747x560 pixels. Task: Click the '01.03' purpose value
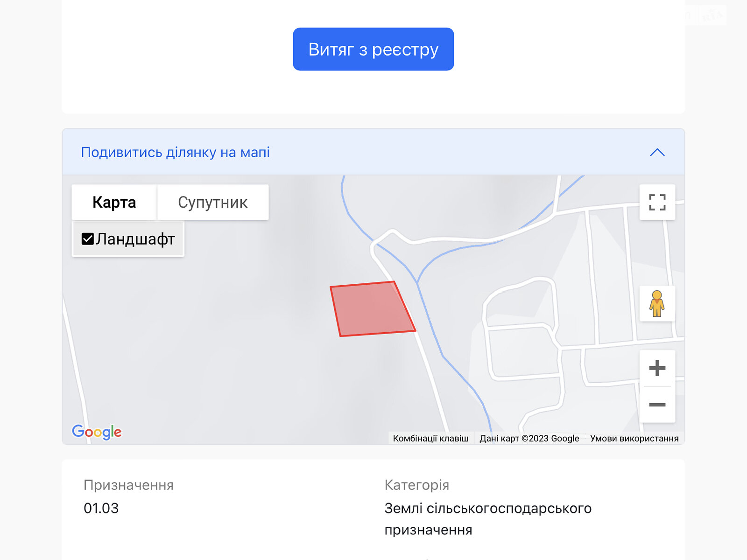click(x=101, y=508)
